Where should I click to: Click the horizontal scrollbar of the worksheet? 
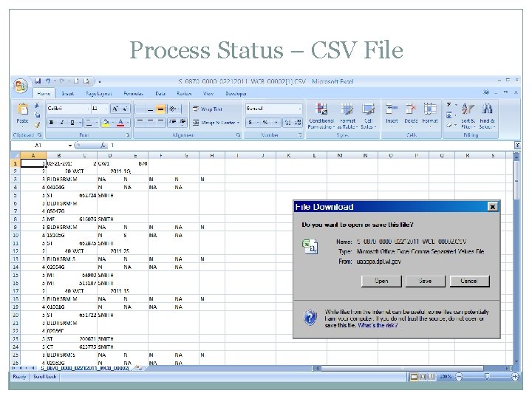click(x=412, y=368)
